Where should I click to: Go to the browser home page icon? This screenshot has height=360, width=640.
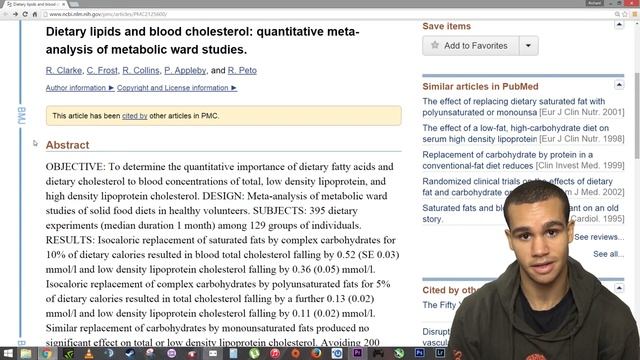[x=35, y=14]
